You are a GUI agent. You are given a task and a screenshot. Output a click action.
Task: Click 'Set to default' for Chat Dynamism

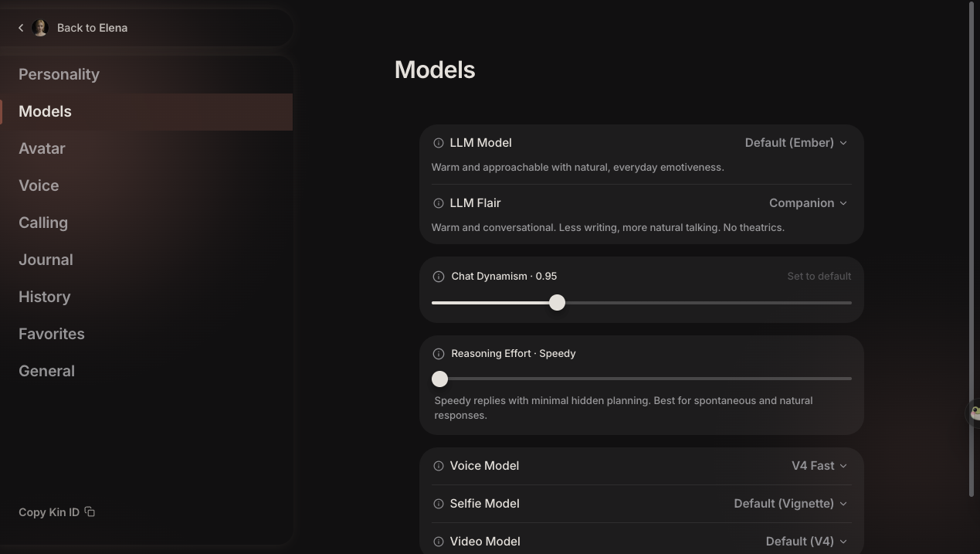click(819, 276)
